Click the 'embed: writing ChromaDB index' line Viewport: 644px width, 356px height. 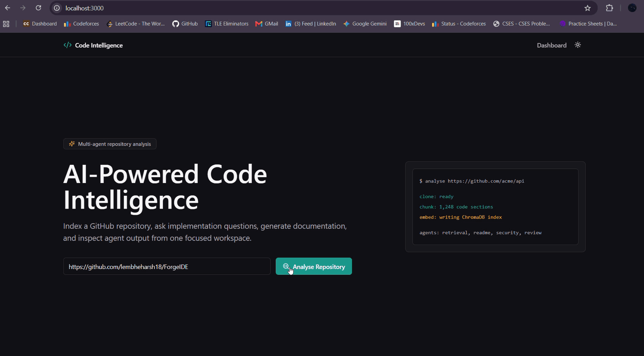click(x=461, y=217)
